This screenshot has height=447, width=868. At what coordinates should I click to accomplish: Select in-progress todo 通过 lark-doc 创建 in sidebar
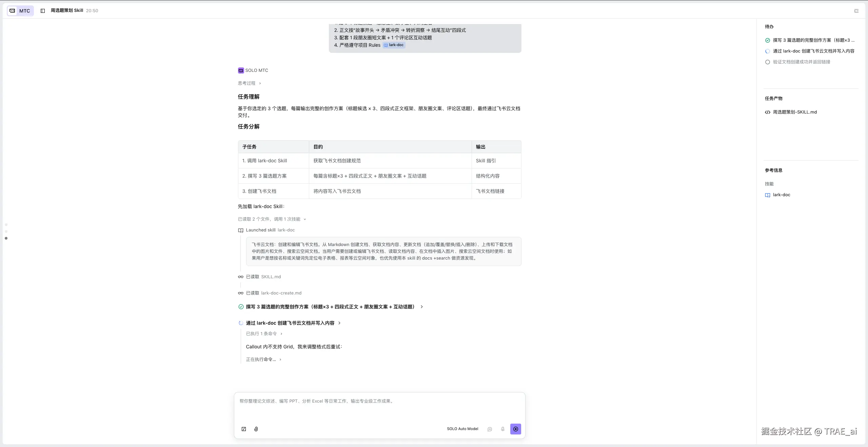pos(810,51)
